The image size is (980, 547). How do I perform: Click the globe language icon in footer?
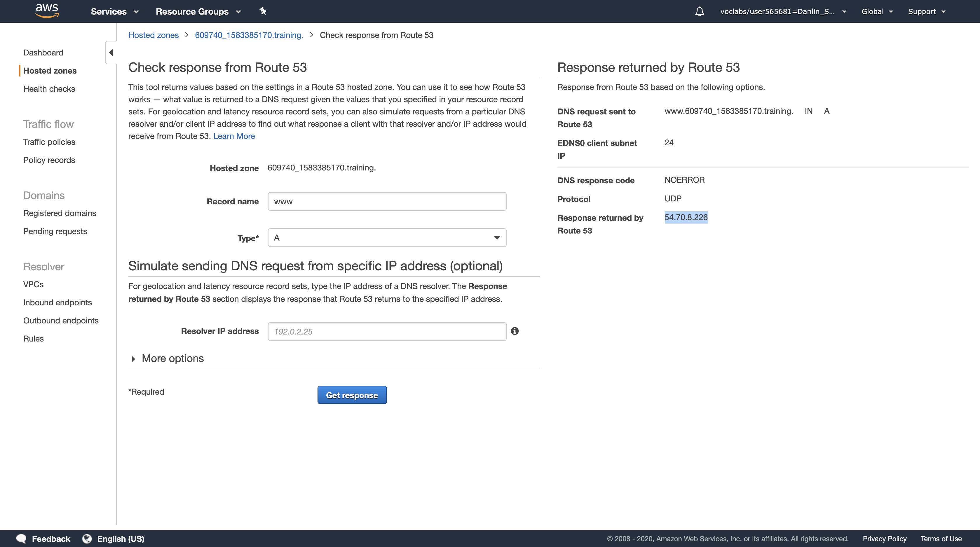tap(87, 539)
